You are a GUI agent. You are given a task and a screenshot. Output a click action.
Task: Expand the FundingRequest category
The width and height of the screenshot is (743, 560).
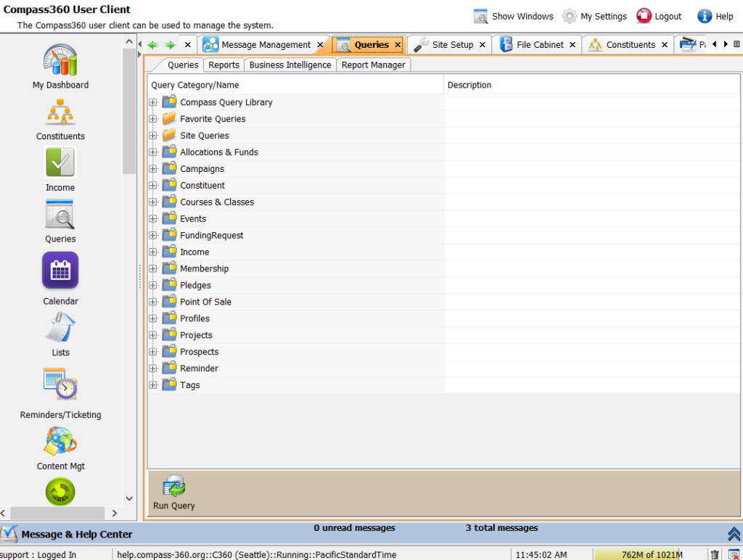153,236
